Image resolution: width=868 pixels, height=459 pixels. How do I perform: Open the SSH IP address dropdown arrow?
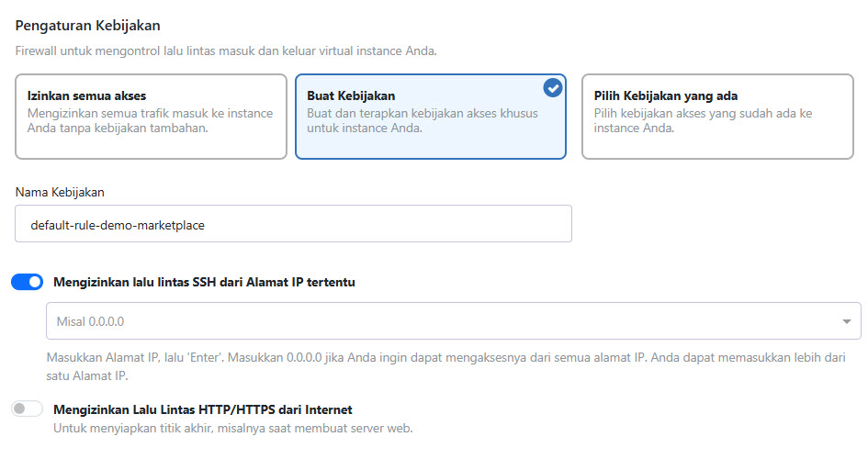tap(845, 322)
